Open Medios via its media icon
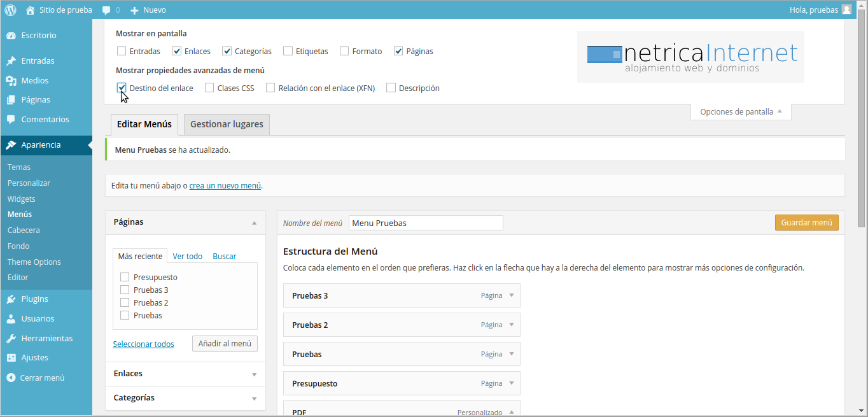Viewport: 868px width, 417px height. point(11,81)
